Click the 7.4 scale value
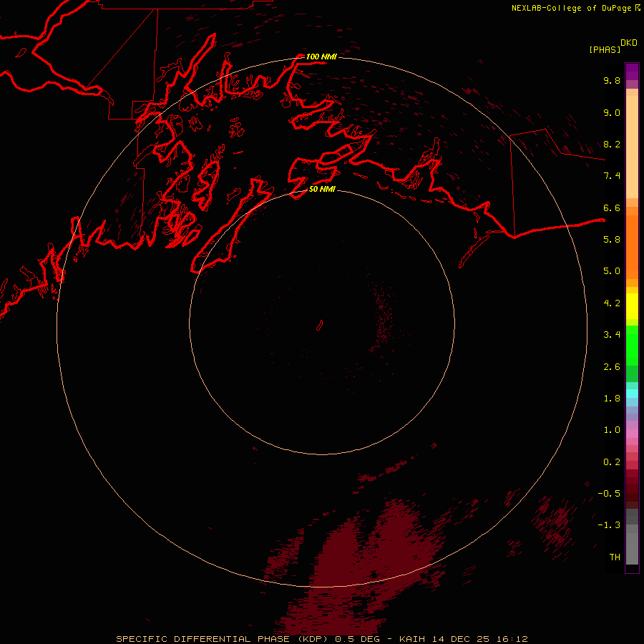The image size is (644, 644). point(612,176)
